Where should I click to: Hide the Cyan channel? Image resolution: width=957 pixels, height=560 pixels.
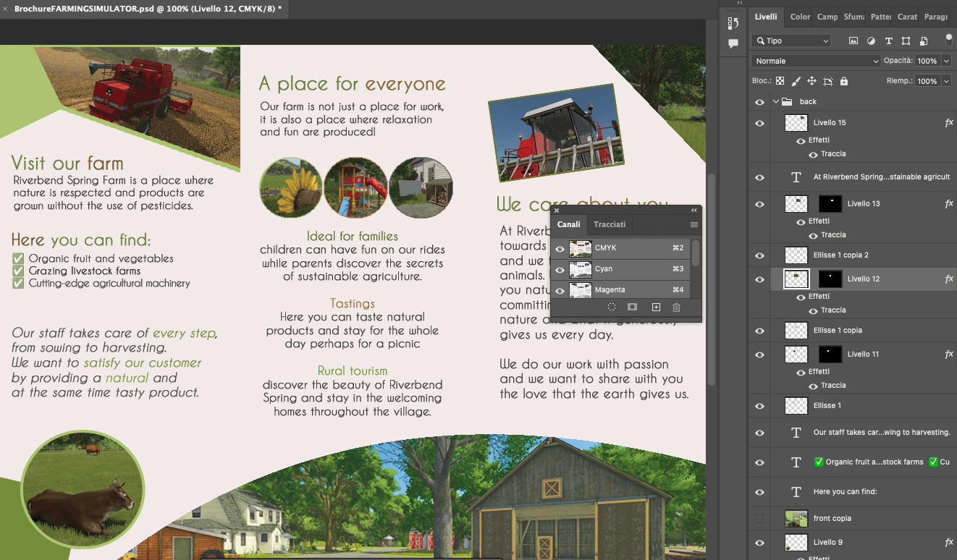click(560, 269)
